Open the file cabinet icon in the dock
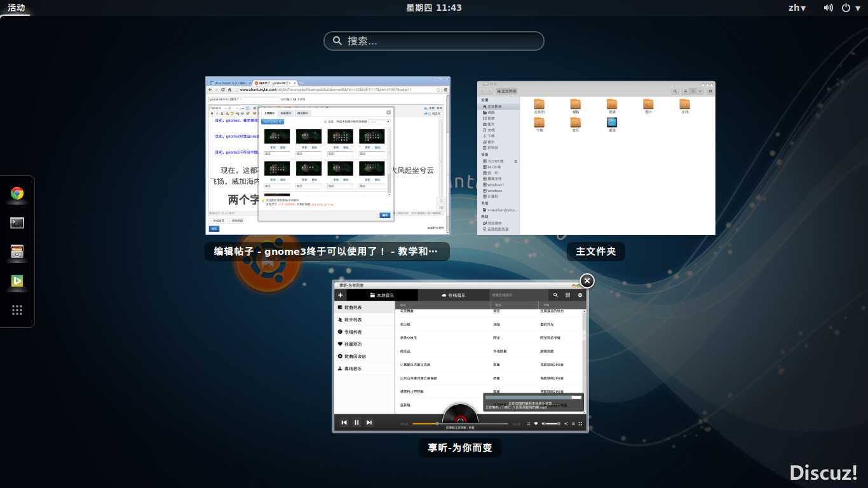The height and width of the screenshot is (488, 868). 17,252
